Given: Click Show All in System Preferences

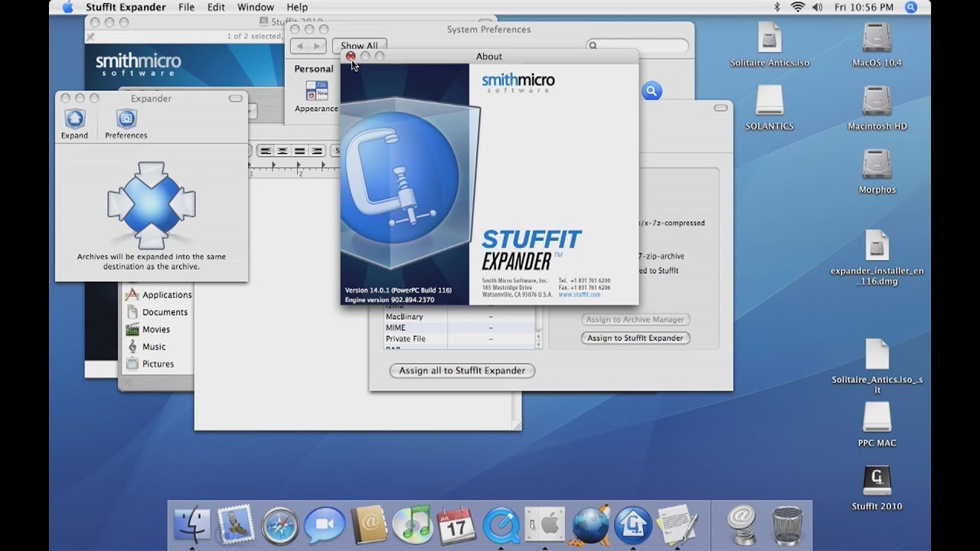Looking at the screenshot, I should pos(359,46).
